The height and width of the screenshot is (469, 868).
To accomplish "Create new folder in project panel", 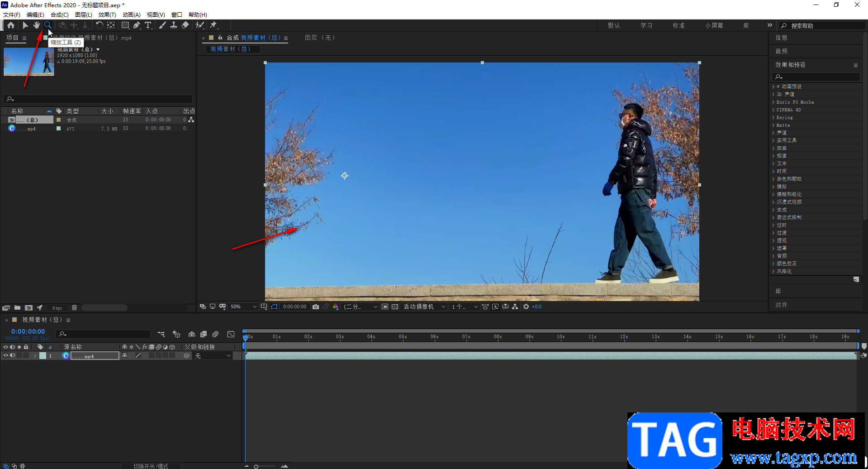I will (17, 308).
